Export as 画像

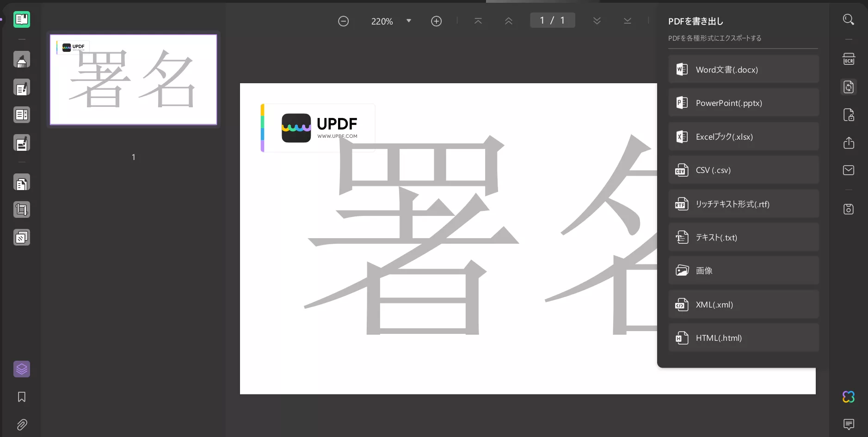pyautogui.click(x=744, y=271)
